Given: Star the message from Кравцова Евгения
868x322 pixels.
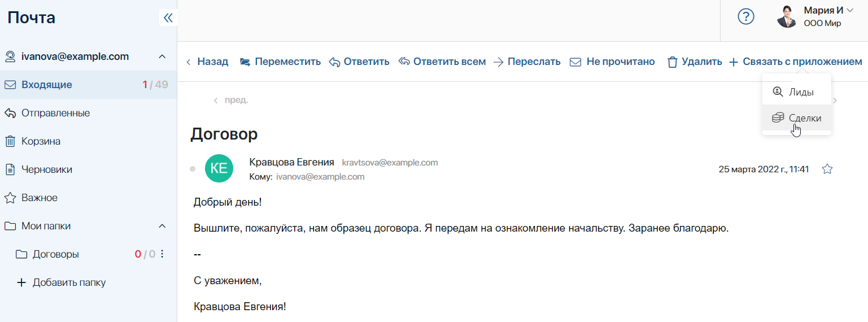Looking at the screenshot, I should coord(827,169).
